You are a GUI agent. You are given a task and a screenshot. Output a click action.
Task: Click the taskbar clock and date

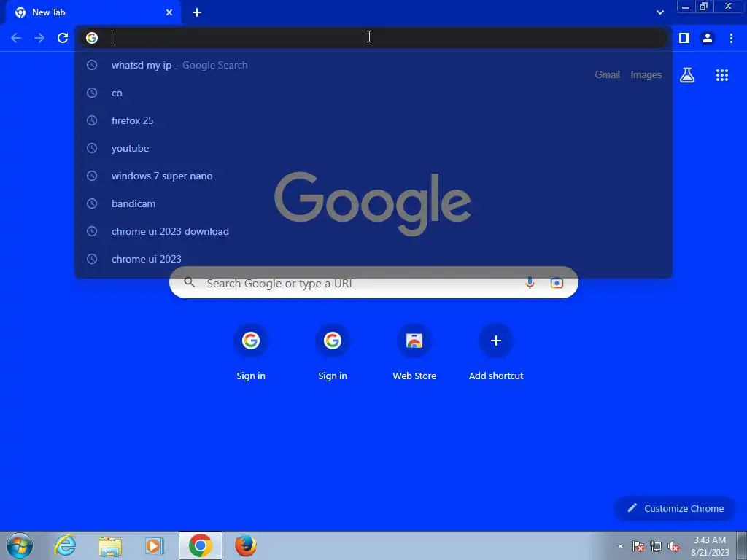710,546
